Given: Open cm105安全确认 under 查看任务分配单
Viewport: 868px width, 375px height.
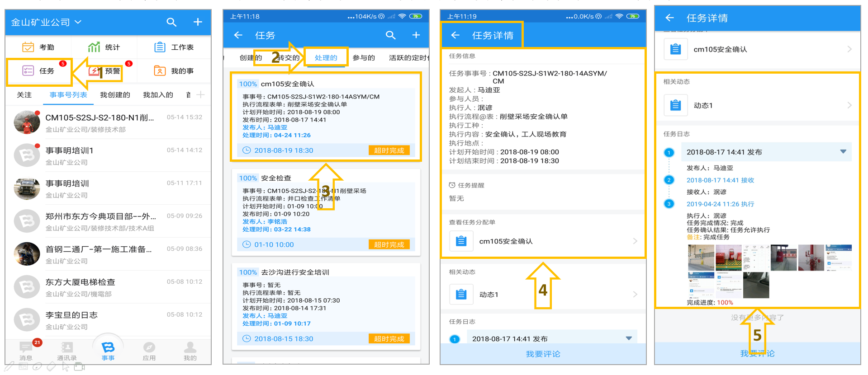Looking at the screenshot, I should pos(543,241).
